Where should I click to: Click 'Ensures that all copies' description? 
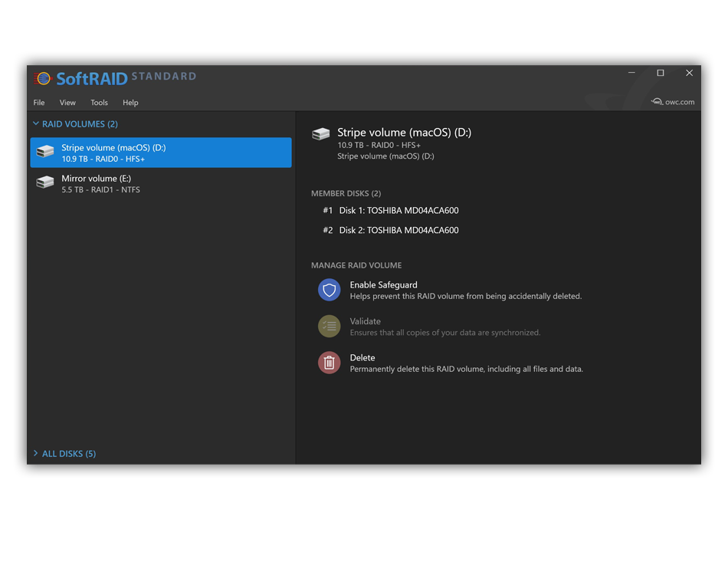click(445, 333)
